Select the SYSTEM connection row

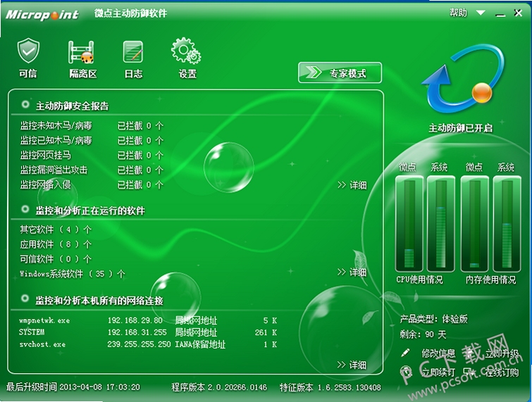pyautogui.click(x=148, y=332)
